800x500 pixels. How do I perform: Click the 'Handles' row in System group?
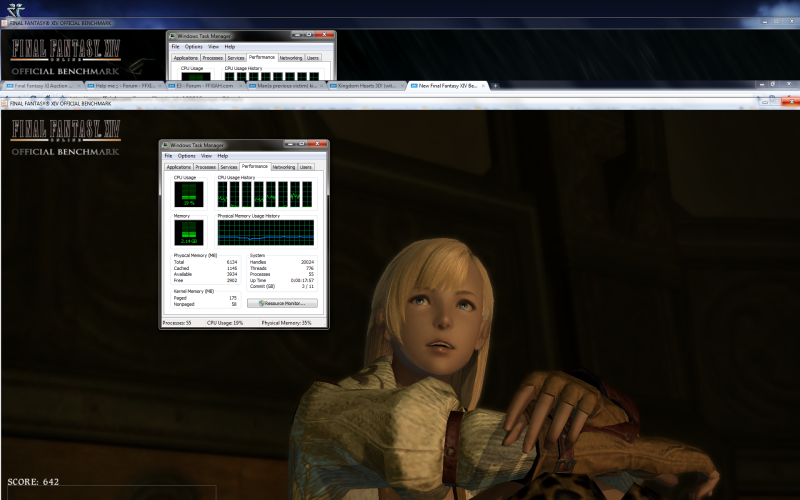pos(282,262)
